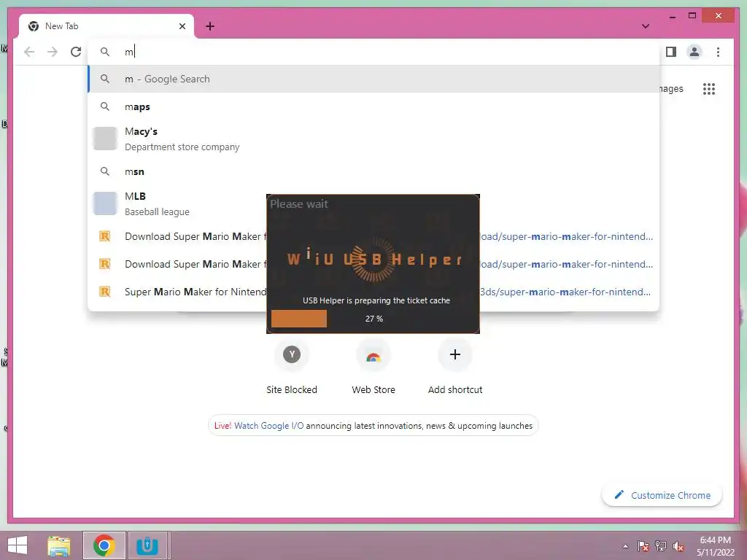Close the New Tab tab
The image size is (747, 560).
tap(182, 26)
